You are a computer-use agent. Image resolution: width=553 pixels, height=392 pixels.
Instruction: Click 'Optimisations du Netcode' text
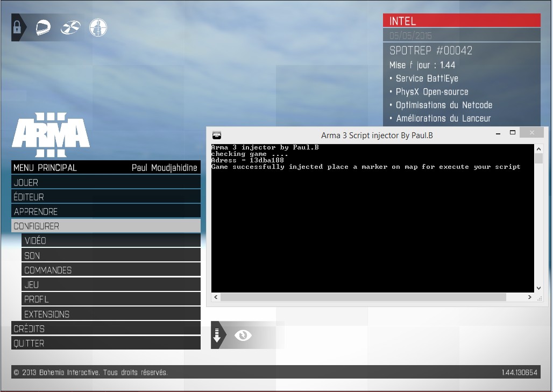click(444, 105)
